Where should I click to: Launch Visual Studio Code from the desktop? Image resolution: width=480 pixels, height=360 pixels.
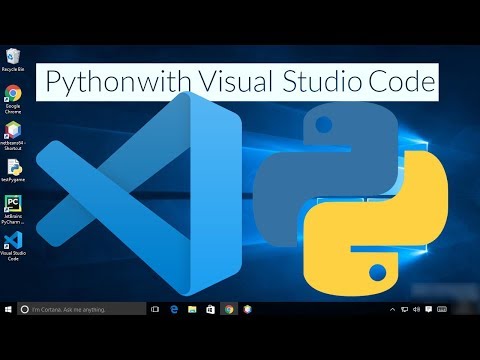pos(13,246)
